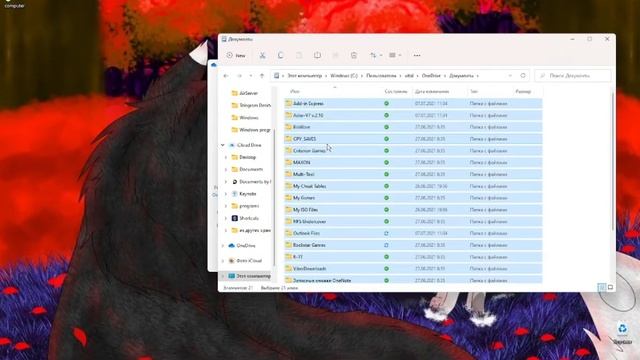The height and width of the screenshot is (360, 640).
Task: Select the Outlook Files folder
Action: pos(413,233)
